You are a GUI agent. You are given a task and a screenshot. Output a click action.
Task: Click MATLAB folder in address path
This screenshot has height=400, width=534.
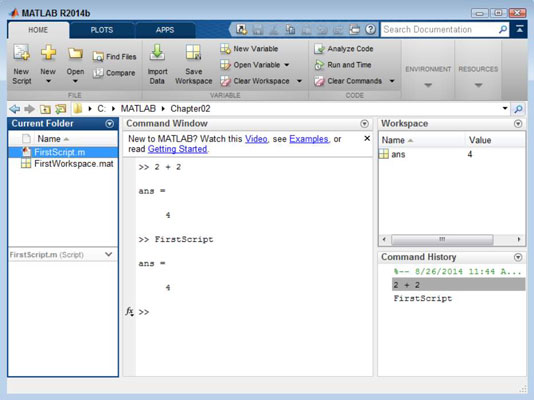click(138, 109)
